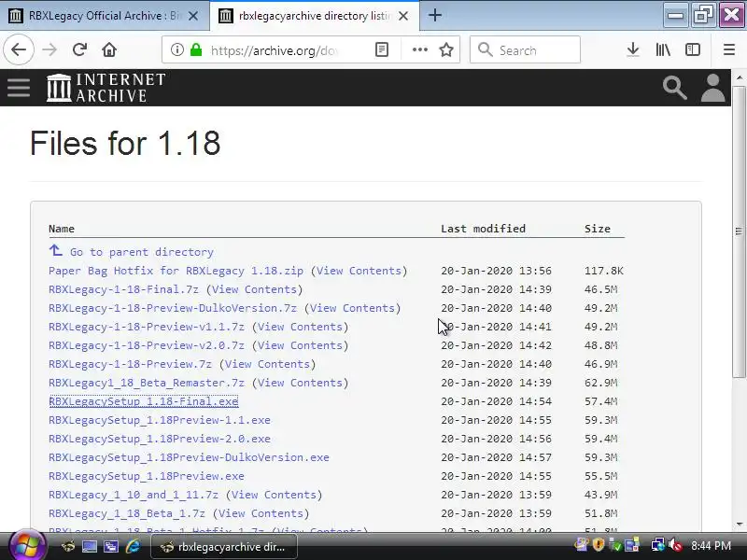Click the scrollbar up arrow
This screenshot has width=747, height=560.
[739, 77]
